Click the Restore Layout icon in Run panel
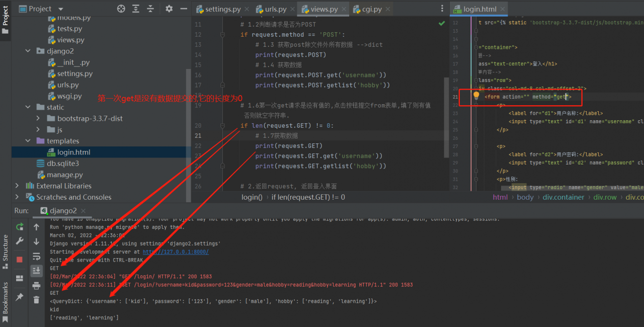This screenshot has width=644, height=327. click(20, 278)
